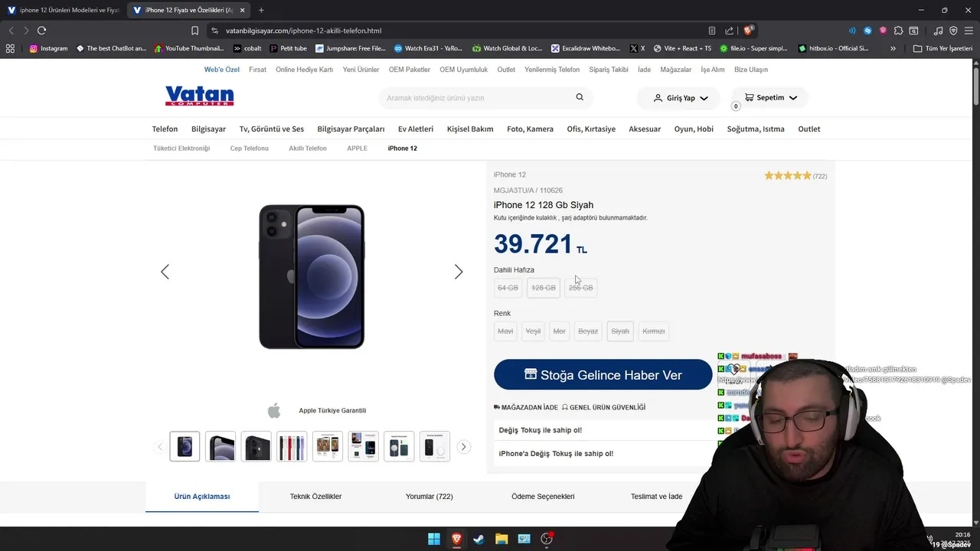Click the Cep Telefonu breadcrumb
The image size is (980, 551).
coord(250,148)
